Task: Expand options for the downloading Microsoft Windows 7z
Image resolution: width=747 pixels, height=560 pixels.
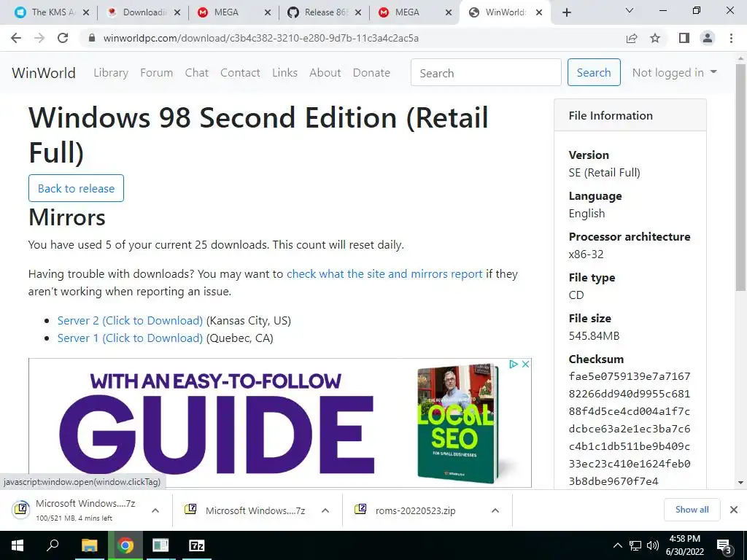Action: (x=155, y=510)
